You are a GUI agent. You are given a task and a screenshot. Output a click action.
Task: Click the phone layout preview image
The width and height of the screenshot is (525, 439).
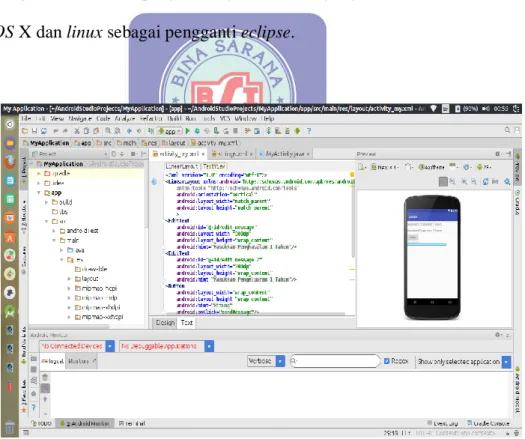(x=432, y=257)
